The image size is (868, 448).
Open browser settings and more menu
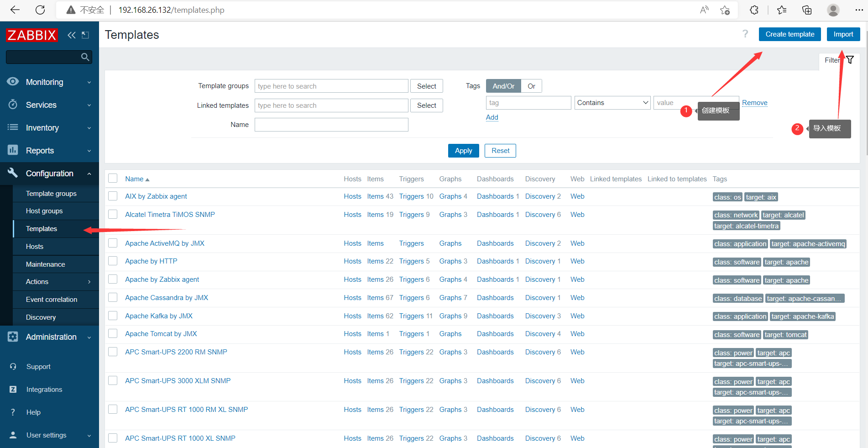pyautogui.click(x=859, y=10)
